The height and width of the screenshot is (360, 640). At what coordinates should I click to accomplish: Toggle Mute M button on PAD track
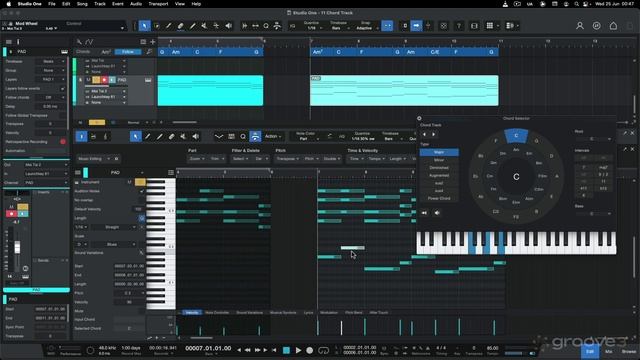pyautogui.click(x=88, y=80)
